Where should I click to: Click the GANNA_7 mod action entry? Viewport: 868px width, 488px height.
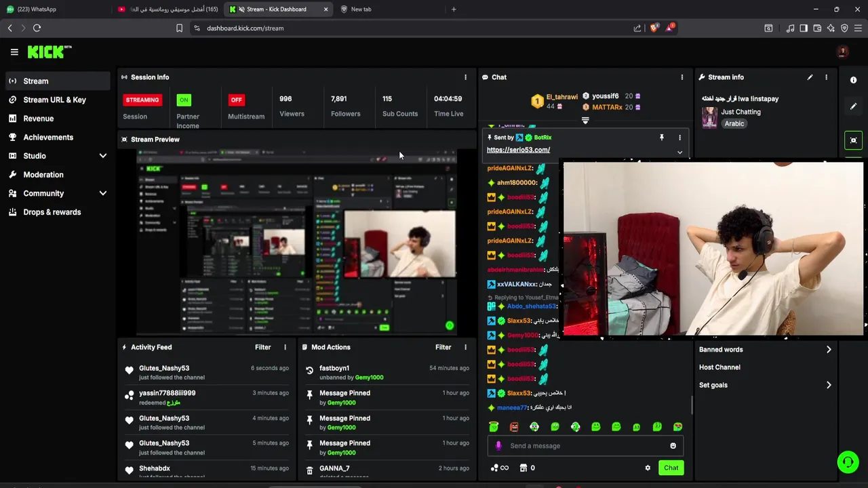386,470
